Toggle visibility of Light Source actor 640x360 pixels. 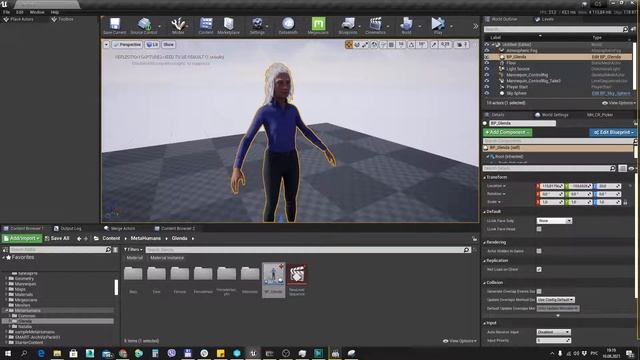[x=487, y=69]
